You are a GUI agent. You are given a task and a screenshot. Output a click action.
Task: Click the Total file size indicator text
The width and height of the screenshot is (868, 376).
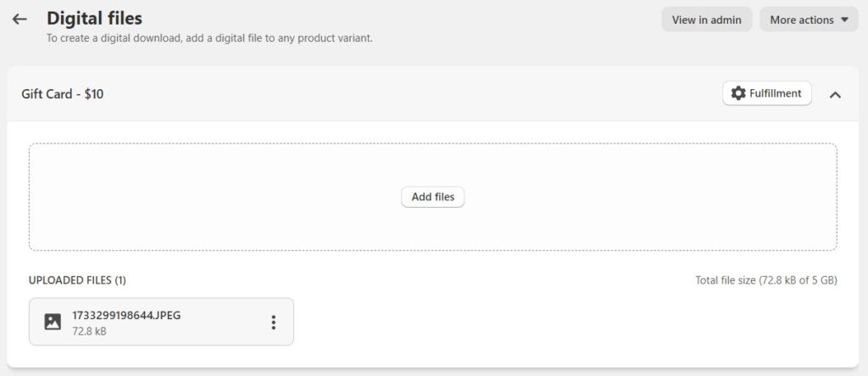click(x=765, y=280)
